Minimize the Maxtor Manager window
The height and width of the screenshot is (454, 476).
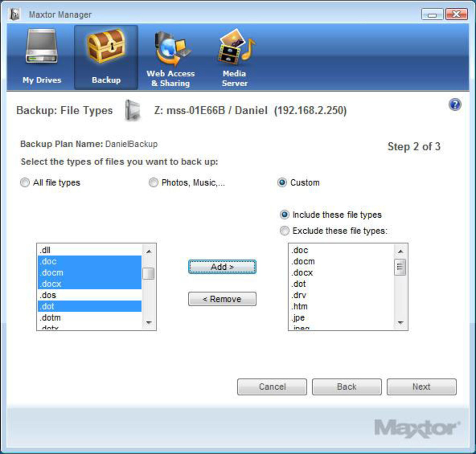(432, 14)
